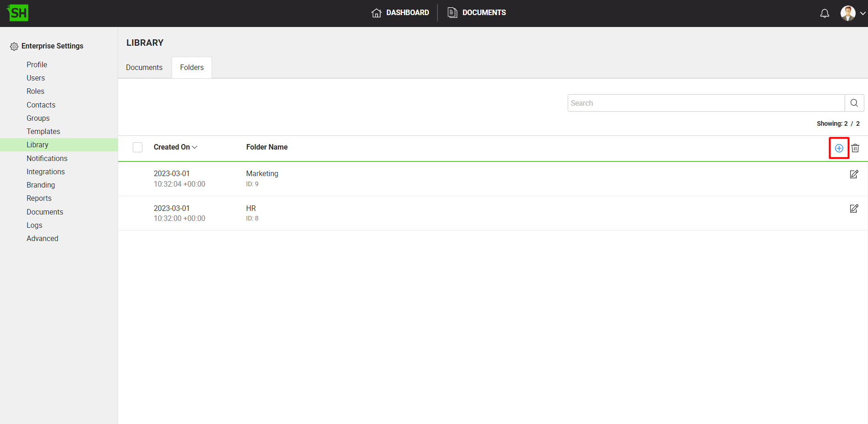The height and width of the screenshot is (424, 868).
Task: Open Documents from top navigation
Action: tap(477, 13)
